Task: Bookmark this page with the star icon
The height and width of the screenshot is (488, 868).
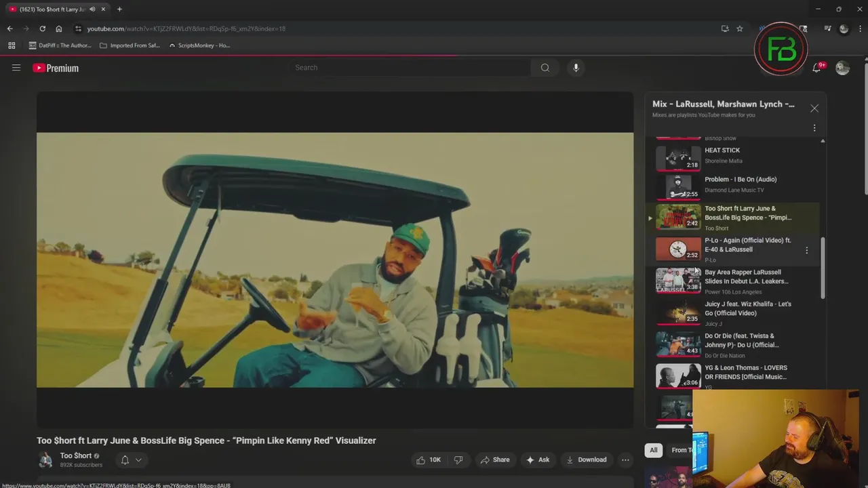Action: pos(740,28)
